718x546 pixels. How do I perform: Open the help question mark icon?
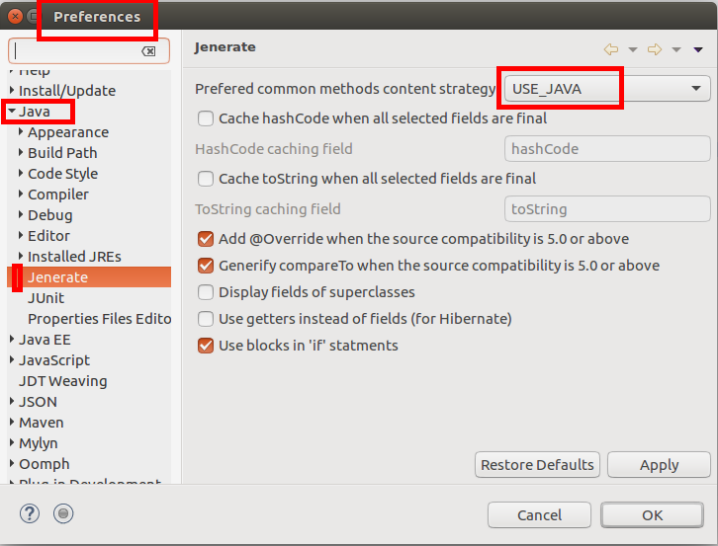pyautogui.click(x=30, y=513)
